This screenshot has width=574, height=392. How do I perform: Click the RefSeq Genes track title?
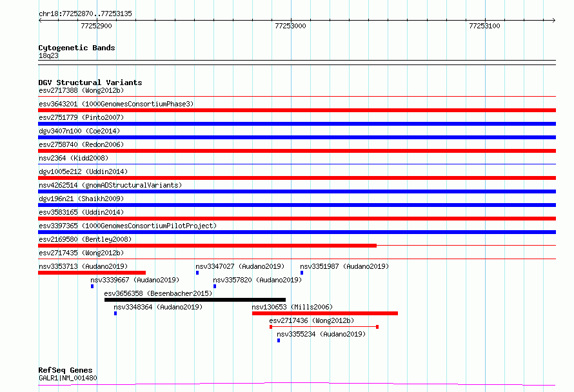(65, 371)
